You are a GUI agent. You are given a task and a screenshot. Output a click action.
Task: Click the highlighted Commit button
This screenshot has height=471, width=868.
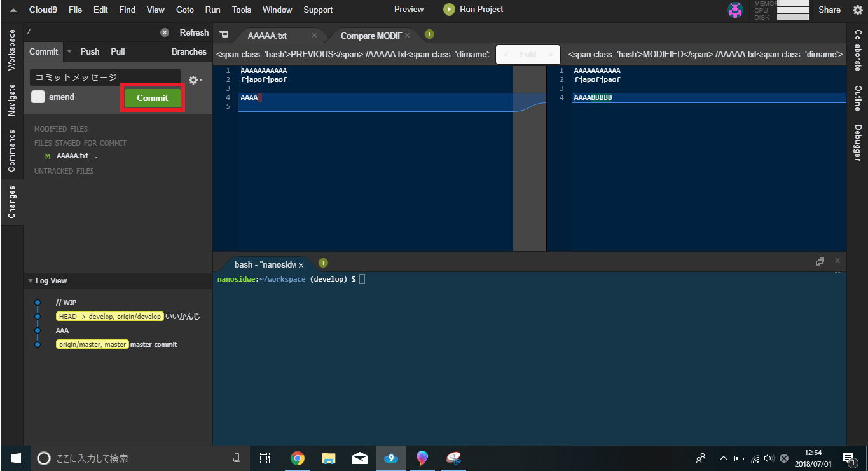tap(152, 97)
